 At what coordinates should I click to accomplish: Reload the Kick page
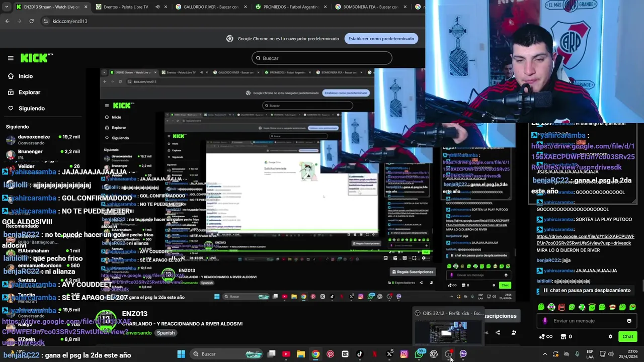(31, 21)
